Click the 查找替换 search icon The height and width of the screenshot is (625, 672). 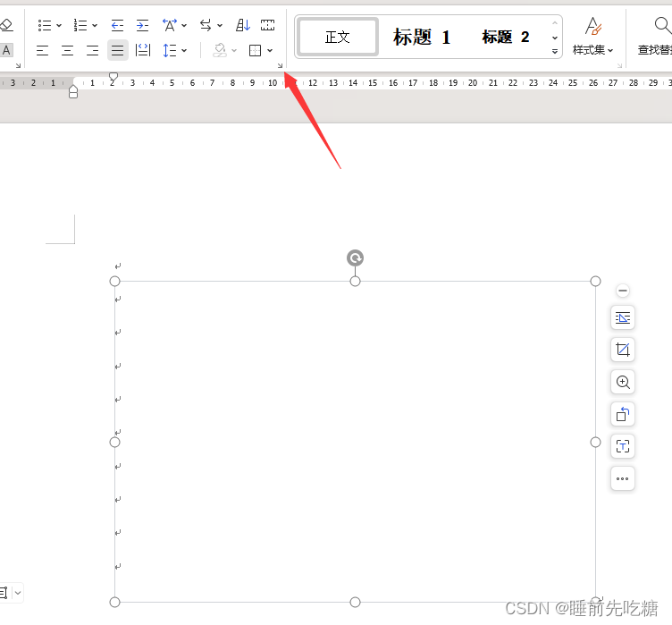click(x=662, y=26)
